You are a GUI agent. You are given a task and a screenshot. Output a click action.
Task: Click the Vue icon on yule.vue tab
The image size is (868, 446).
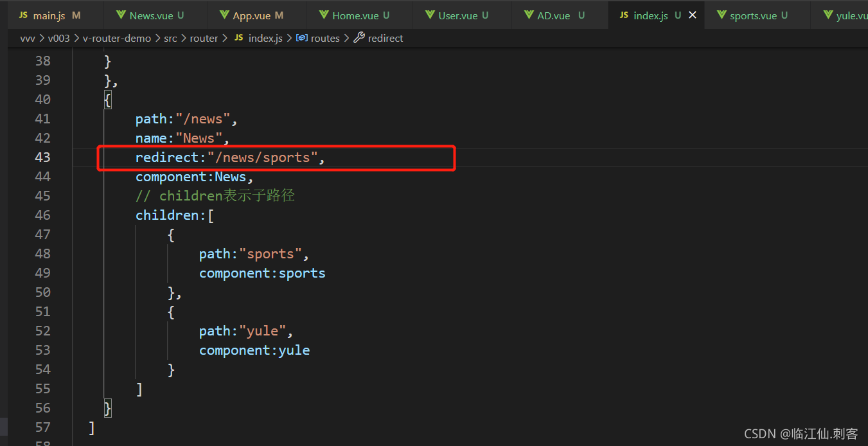828,15
